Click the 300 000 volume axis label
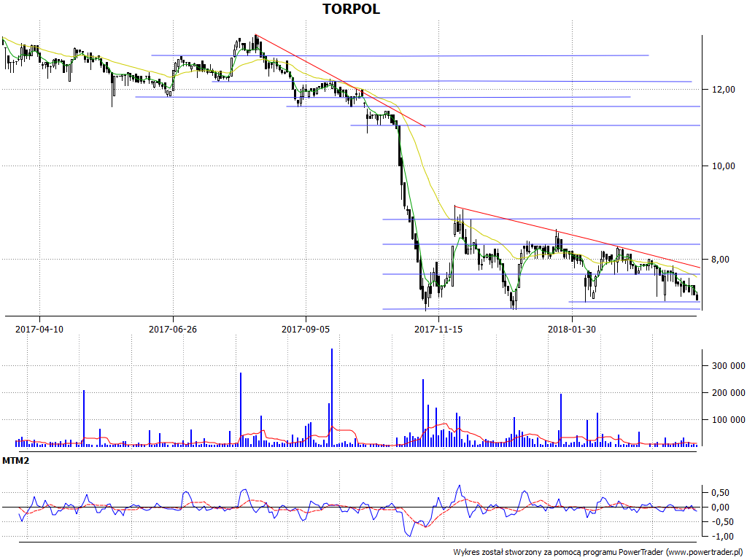 click(729, 366)
